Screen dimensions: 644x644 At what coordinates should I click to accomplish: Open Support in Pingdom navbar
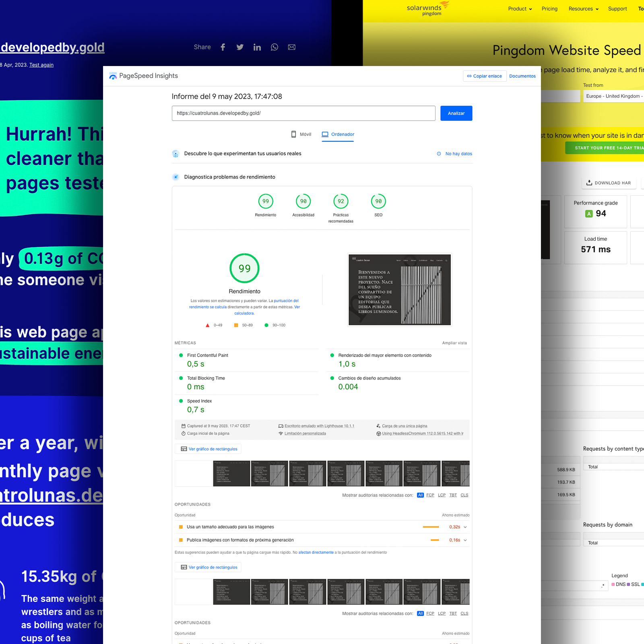[617, 9]
